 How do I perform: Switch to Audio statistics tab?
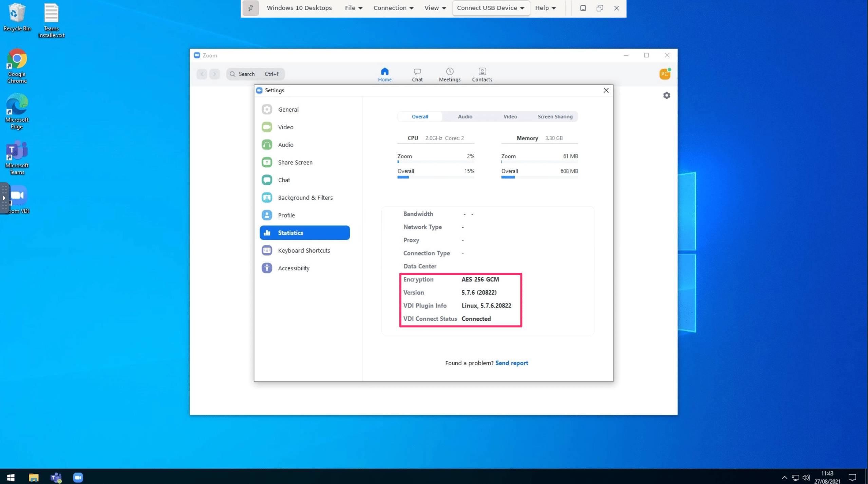[465, 116]
